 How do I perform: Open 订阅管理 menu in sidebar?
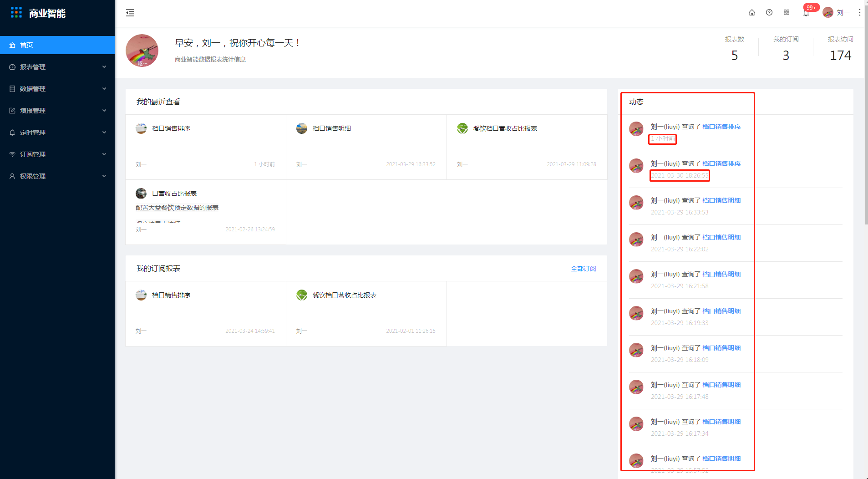pos(57,154)
